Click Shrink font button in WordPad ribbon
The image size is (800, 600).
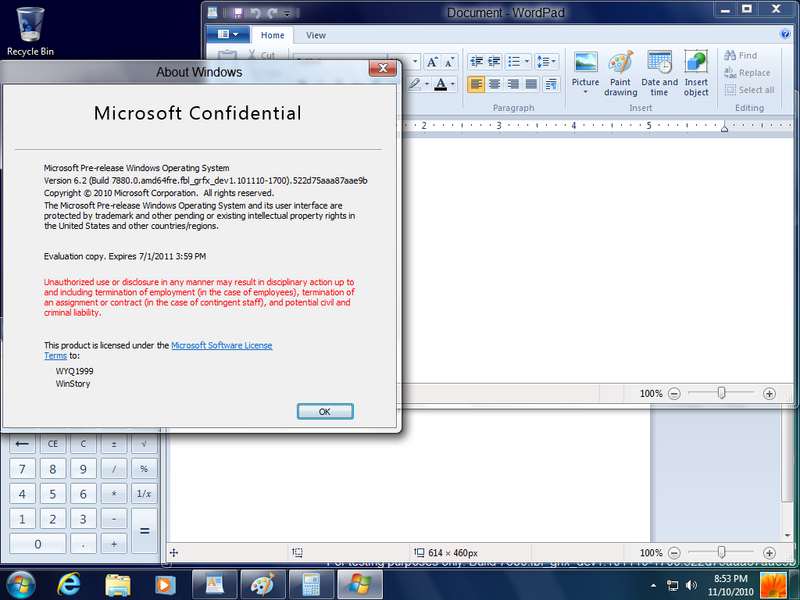[449, 62]
